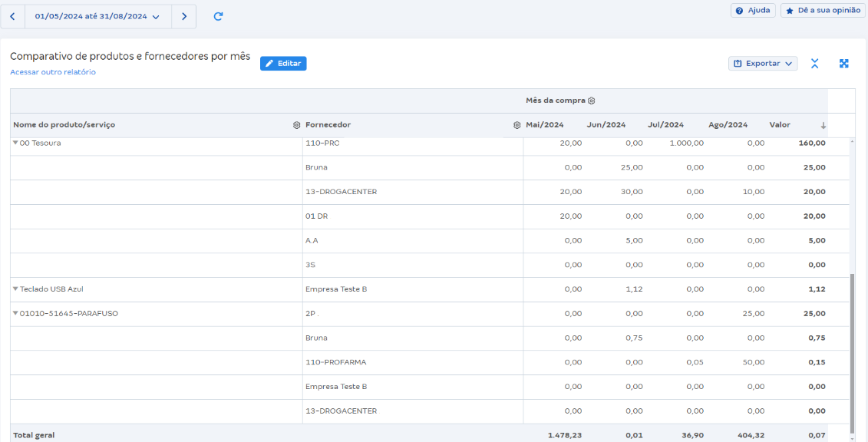Open the Fornecedor column settings gear
The width and height of the screenshot is (868, 442).
[x=517, y=124]
